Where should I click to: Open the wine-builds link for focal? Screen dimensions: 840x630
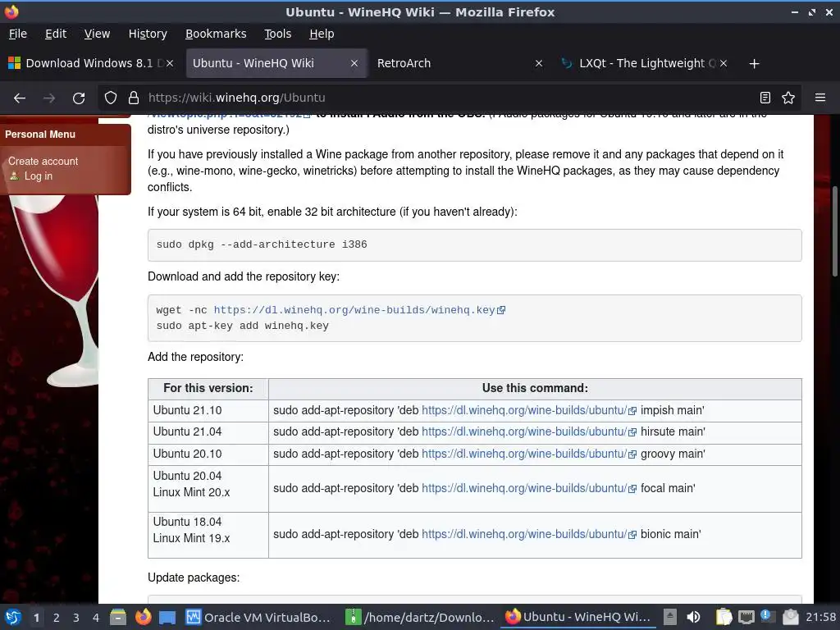[529, 488]
